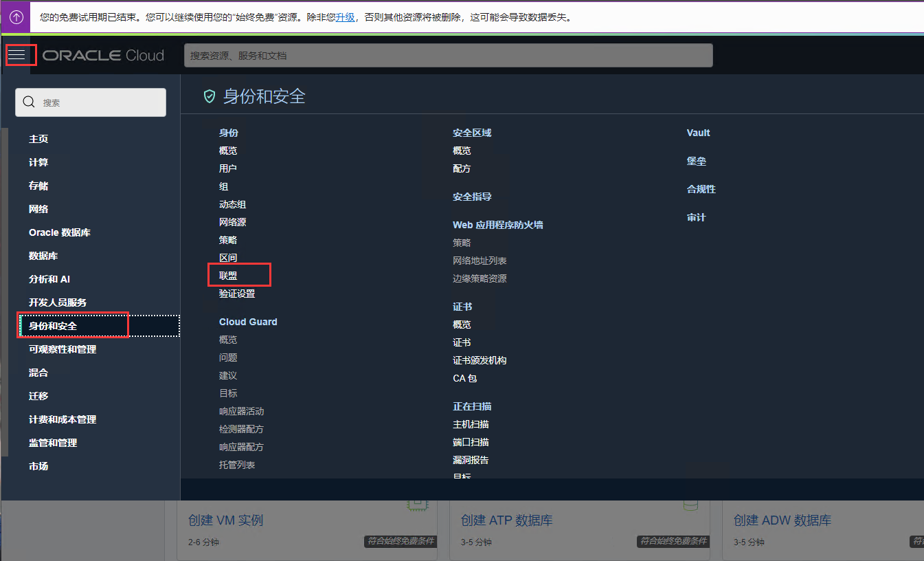
Task: Select Oracle 数据库 menu category
Action: 60,232
